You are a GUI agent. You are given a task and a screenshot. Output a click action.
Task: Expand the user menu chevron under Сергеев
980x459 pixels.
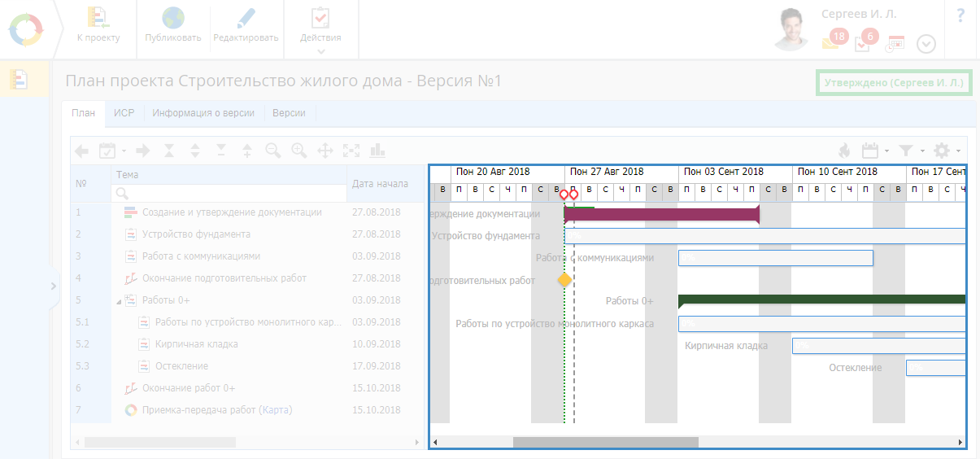tap(926, 44)
